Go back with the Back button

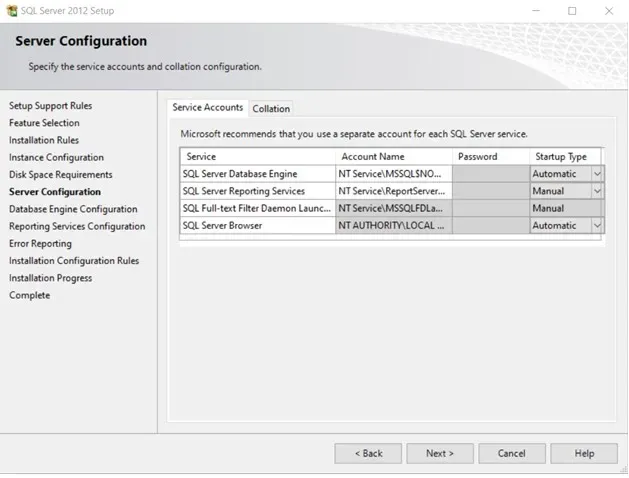pyautogui.click(x=368, y=453)
